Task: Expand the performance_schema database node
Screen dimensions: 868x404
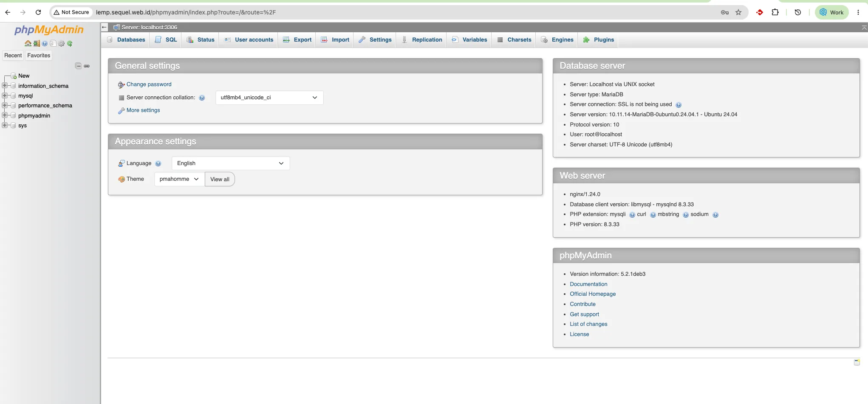Action: point(5,105)
